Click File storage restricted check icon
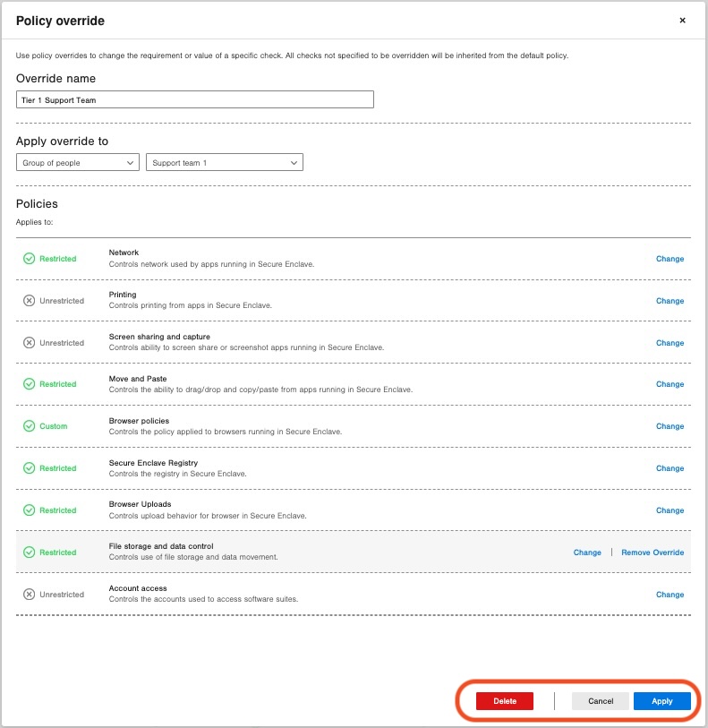Screen dimensions: 708x728 [30, 552]
